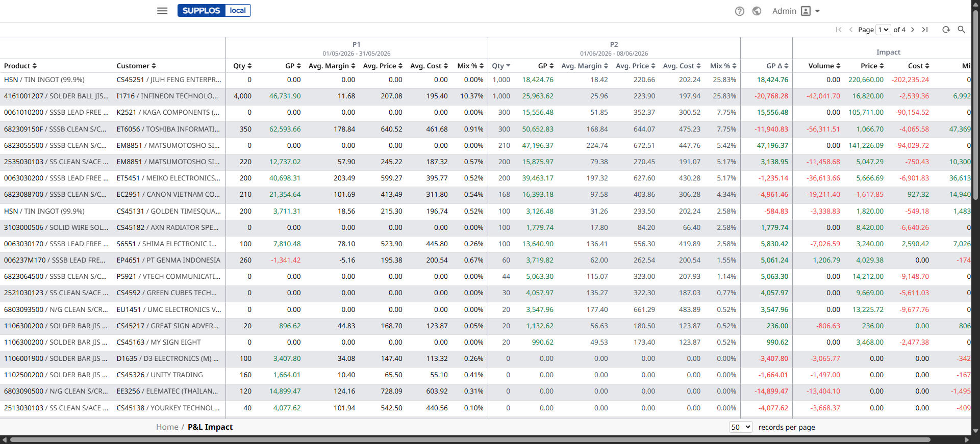Click the Home breadcrumb link
The image size is (980, 444).
pos(167,427)
